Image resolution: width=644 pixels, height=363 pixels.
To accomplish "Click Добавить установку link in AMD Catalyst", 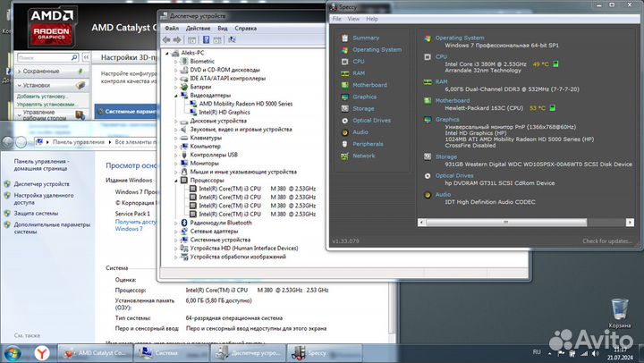I will coord(42,97).
